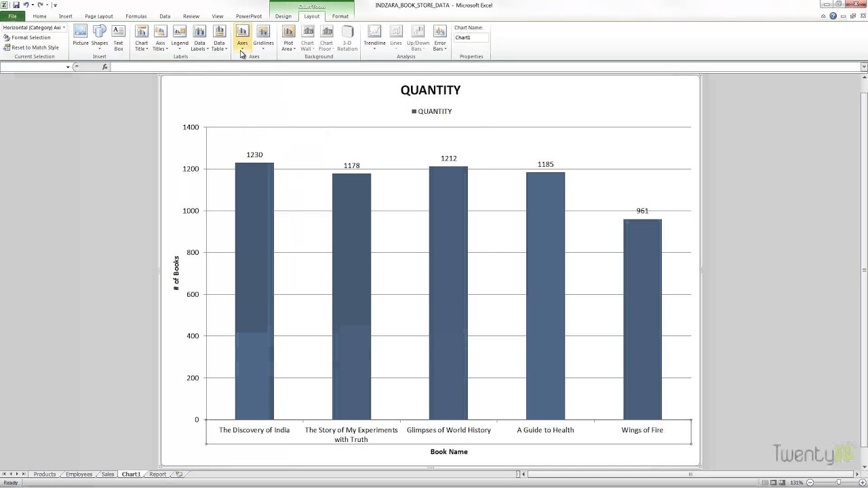The width and height of the screenshot is (868, 488).
Task: Switch to Normal view in status bar
Action: pos(764,483)
